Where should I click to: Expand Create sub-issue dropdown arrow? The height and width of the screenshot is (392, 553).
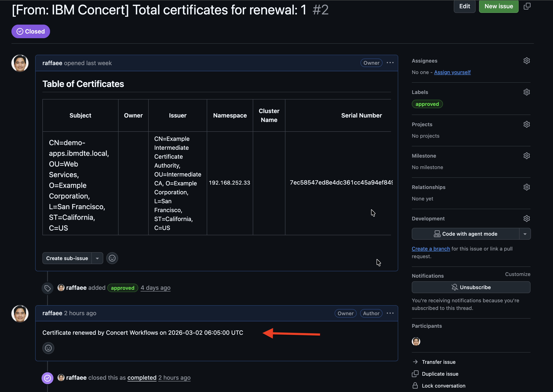coord(97,258)
